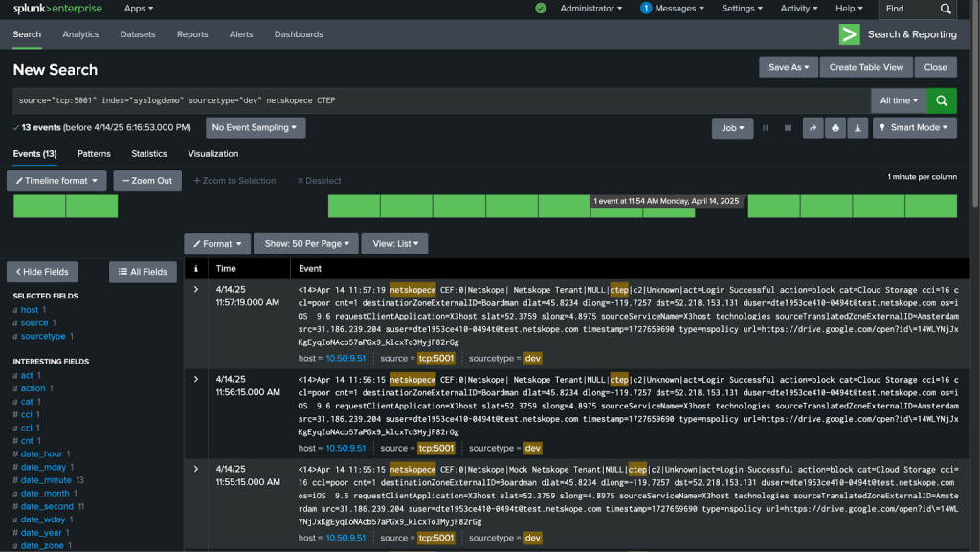Open the Timeline format dropdown

pos(56,181)
